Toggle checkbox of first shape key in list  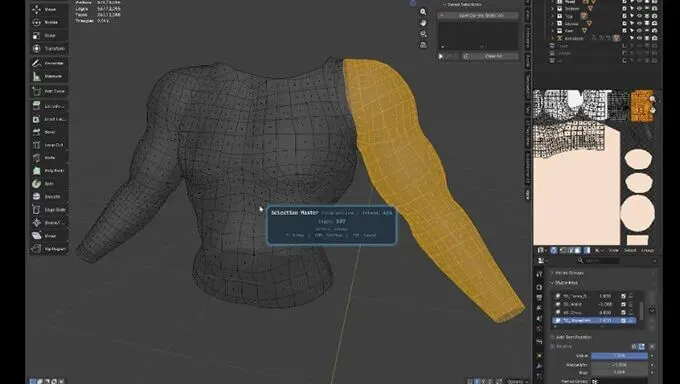[623, 296]
